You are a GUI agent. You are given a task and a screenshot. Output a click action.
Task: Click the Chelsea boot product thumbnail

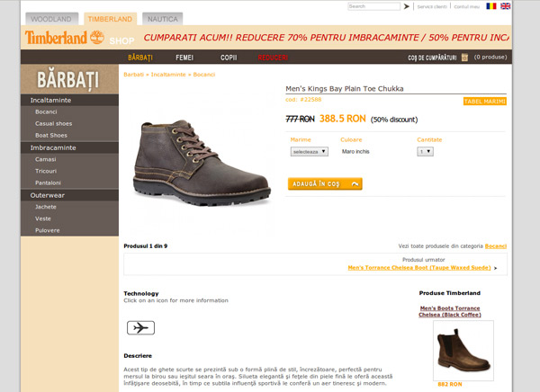point(463,350)
